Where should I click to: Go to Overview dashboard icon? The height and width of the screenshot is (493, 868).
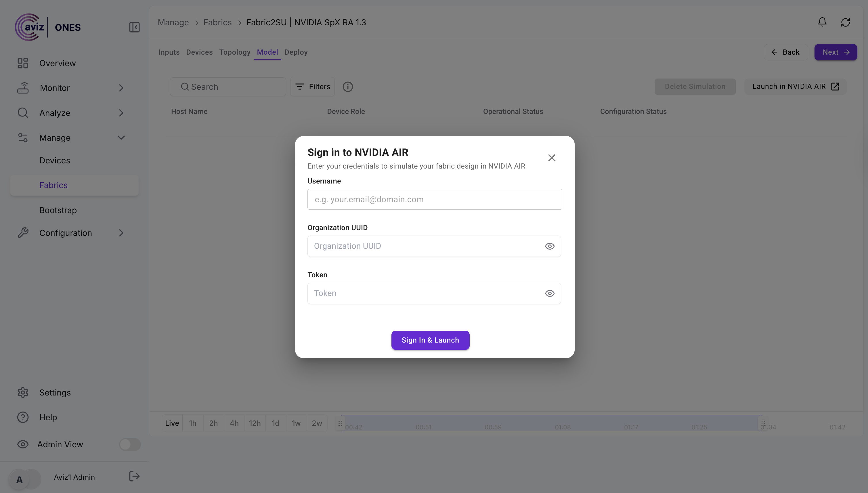(x=23, y=63)
